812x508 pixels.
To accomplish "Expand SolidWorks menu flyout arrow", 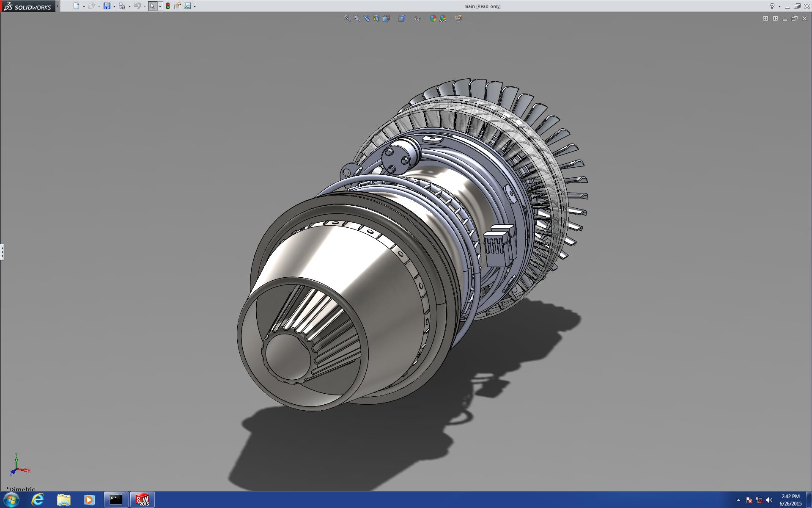I will coord(58,6).
